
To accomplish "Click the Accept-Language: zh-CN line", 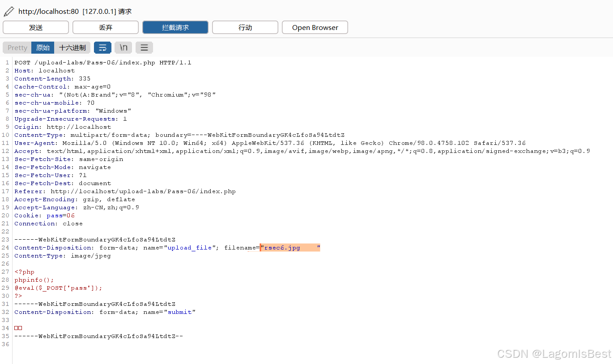I will point(77,207).
